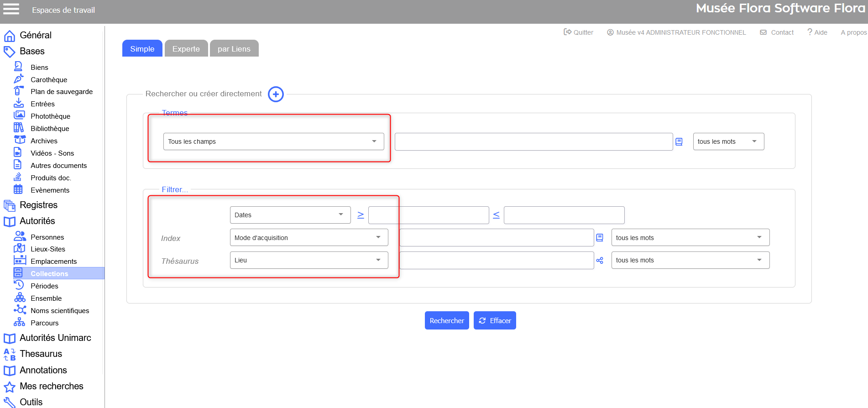Image resolution: width=868 pixels, height=408 pixels.
Task: Click index book icon beside Mode d'acquisition field
Action: (x=600, y=238)
